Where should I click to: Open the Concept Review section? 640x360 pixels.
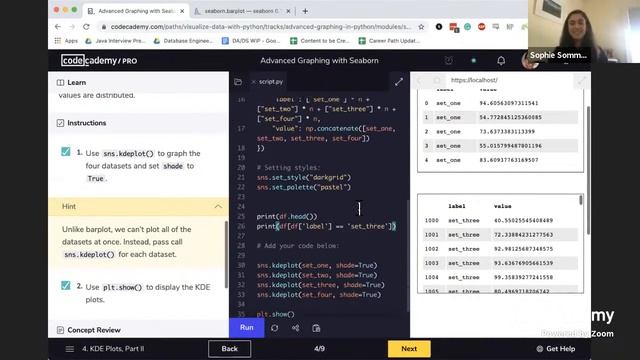pos(94,330)
